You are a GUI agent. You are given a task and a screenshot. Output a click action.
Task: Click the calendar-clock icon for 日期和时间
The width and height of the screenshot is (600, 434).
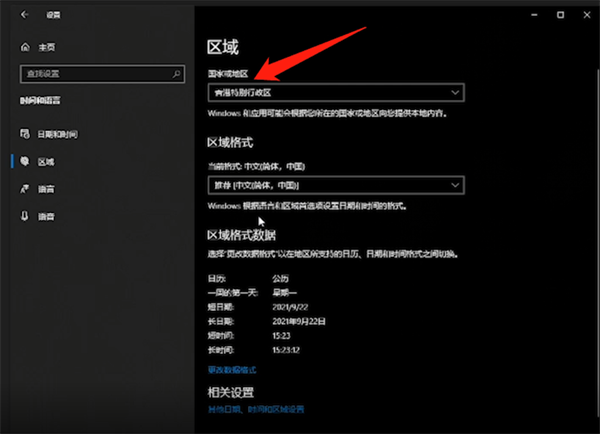(25, 134)
